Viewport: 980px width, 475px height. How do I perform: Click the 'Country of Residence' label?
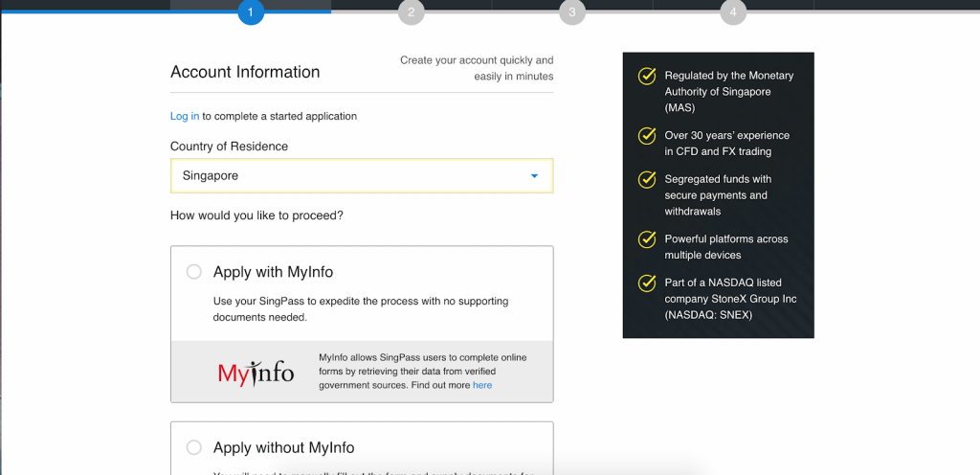point(230,147)
